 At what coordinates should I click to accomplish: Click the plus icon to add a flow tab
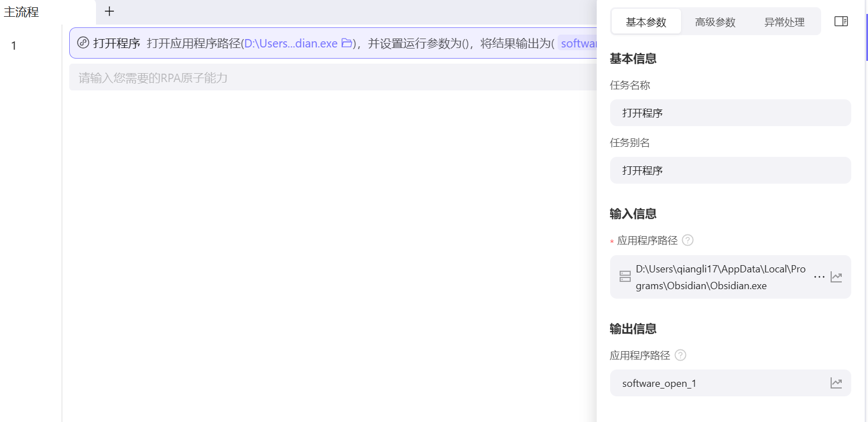tap(109, 11)
